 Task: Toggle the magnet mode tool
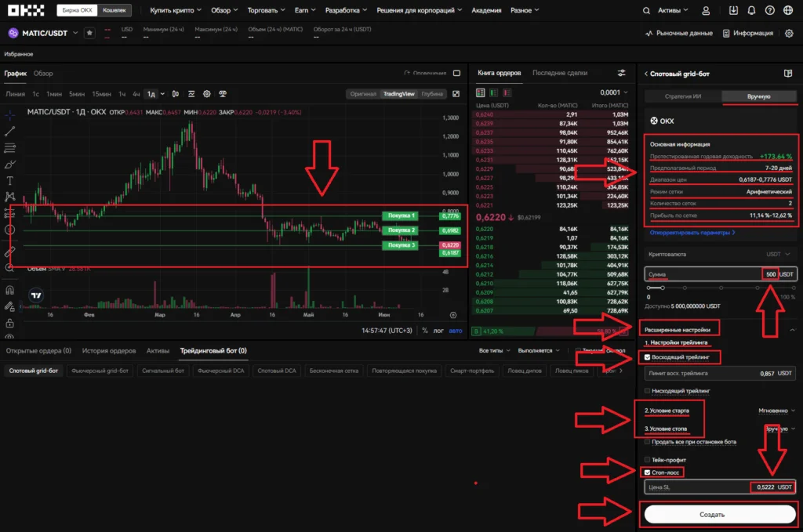coord(9,290)
